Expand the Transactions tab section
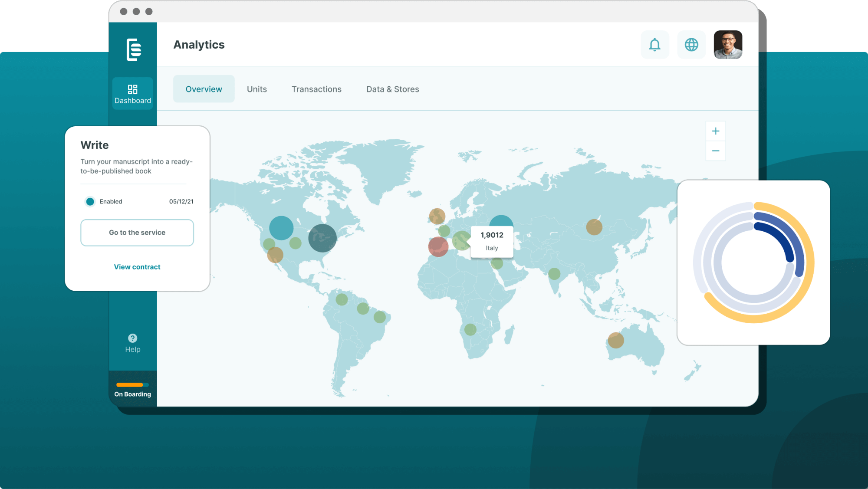This screenshot has height=489, width=868. pos(316,88)
